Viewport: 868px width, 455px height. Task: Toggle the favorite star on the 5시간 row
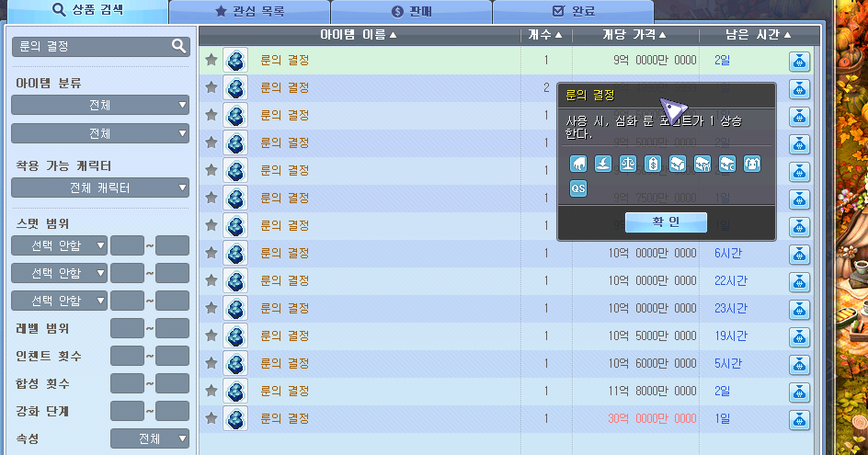(x=211, y=363)
